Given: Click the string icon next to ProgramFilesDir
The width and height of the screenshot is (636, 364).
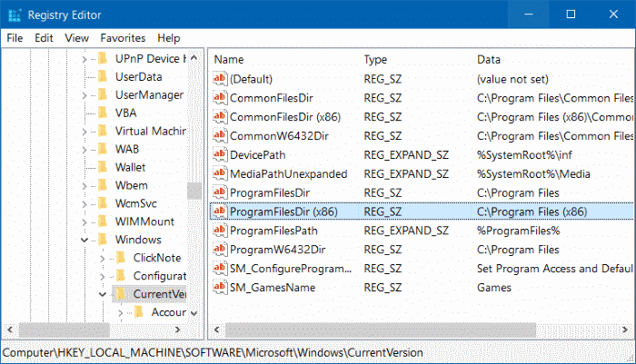Looking at the screenshot, I should [x=220, y=192].
